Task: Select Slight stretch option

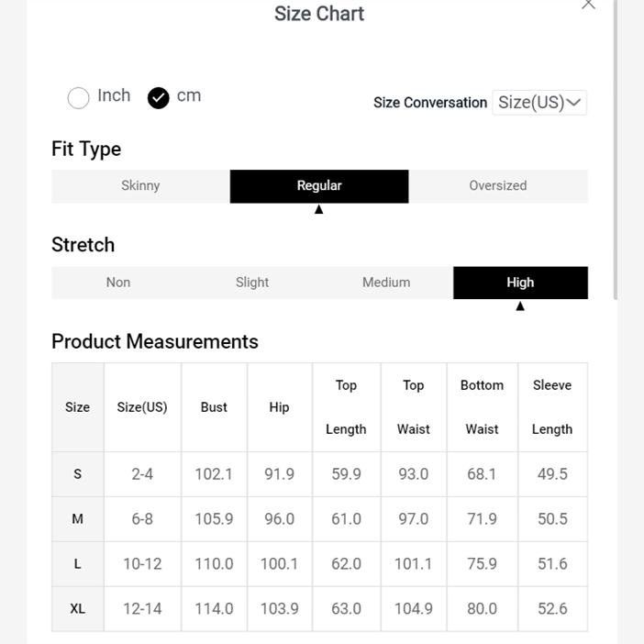Action: pos(252,283)
